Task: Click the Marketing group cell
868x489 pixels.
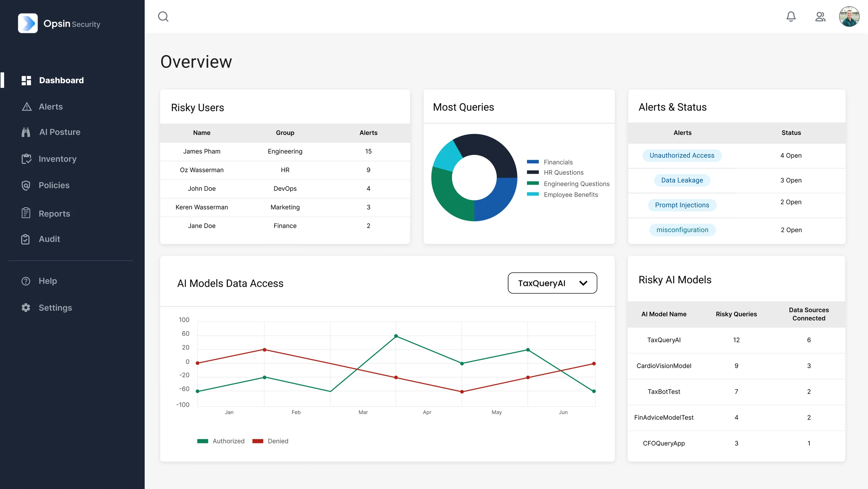Action: [x=285, y=207]
